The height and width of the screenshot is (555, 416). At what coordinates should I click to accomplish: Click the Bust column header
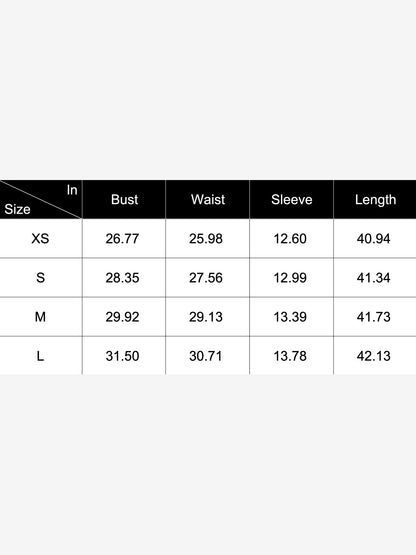pos(124,200)
